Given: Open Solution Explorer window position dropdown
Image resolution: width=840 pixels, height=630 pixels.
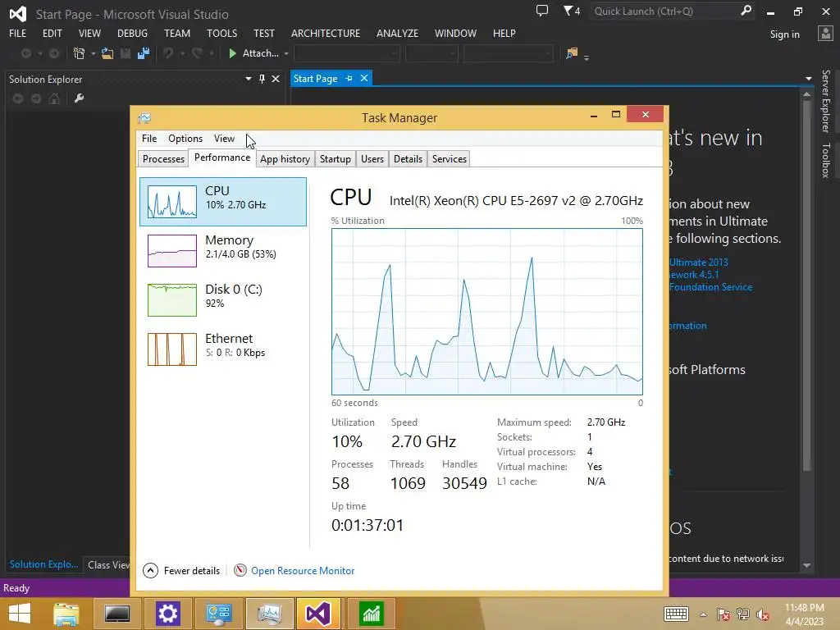Looking at the screenshot, I should coord(249,80).
